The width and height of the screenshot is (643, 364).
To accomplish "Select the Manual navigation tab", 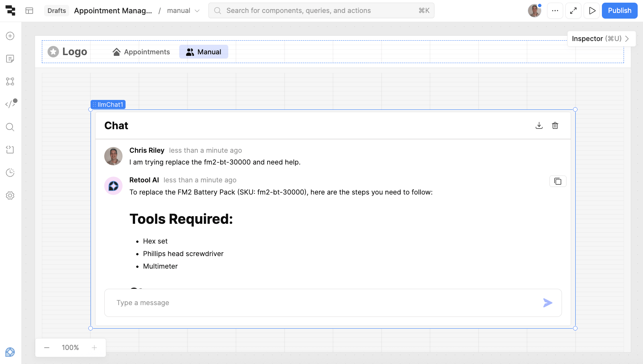I will click(x=204, y=52).
